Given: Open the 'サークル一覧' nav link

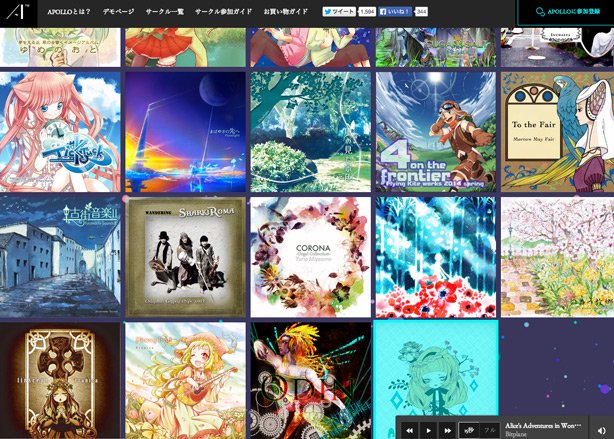Looking at the screenshot, I should 165,12.
